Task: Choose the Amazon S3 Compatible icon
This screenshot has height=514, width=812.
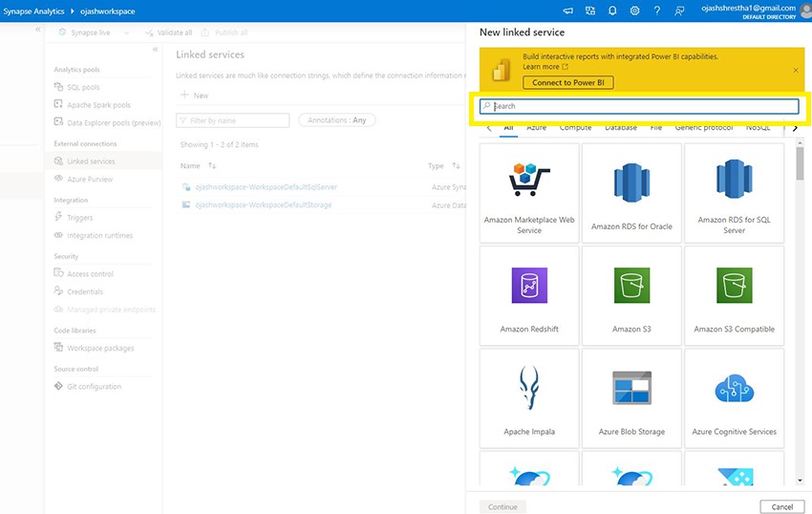Action: point(735,286)
